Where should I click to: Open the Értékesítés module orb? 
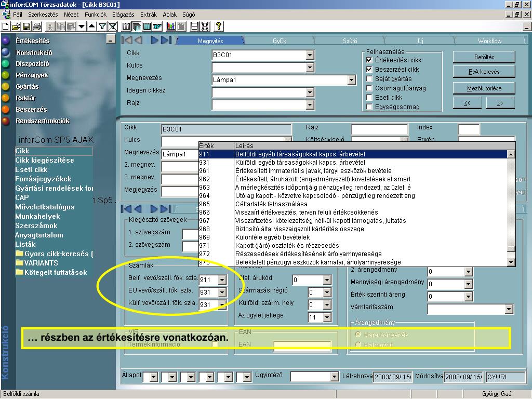click(x=6, y=41)
